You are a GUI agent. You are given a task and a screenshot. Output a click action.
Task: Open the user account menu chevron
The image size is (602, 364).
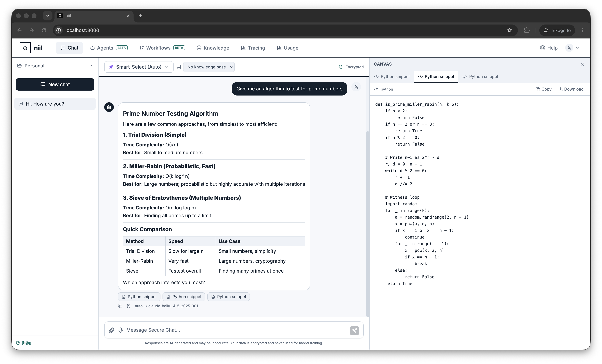click(578, 48)
